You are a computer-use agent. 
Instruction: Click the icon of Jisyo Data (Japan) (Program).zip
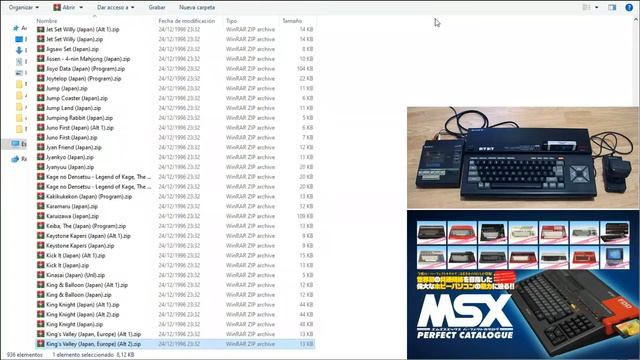(x=40, y=68)
